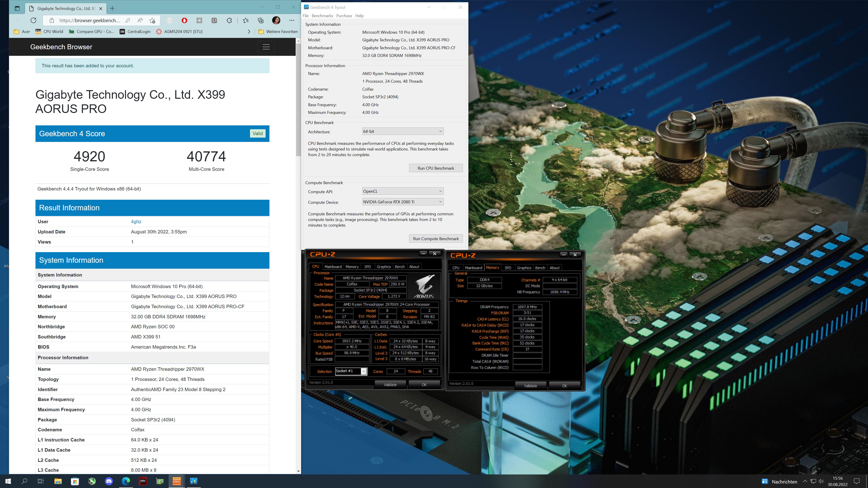Switch to SPD tab in right CPU-Z
Screen dimensions: 868x488
click(508, 268)
